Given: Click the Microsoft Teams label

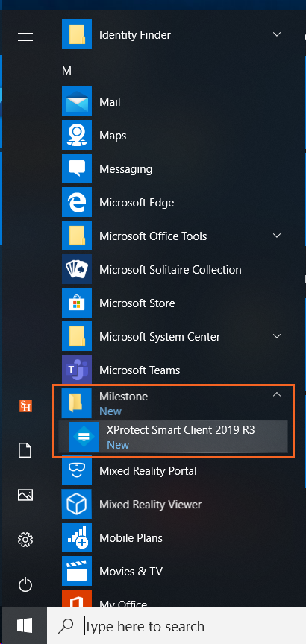Looking at the screenshot, I should (140, 370).
